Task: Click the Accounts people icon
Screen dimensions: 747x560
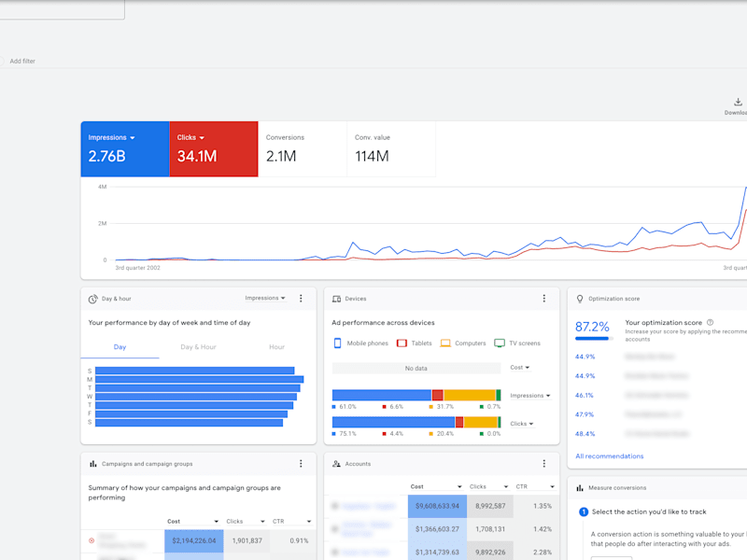Action: (336, 464)
